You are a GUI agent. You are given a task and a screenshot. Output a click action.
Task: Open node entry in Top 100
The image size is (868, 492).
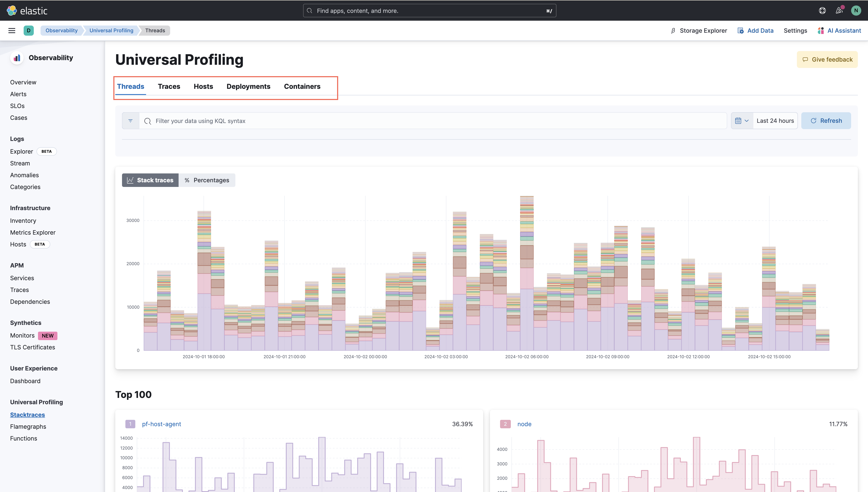pos(524,424)
